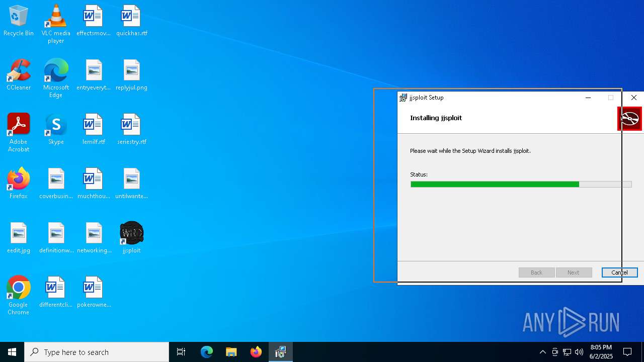Open the taskbar clock and date

point(601,352)
